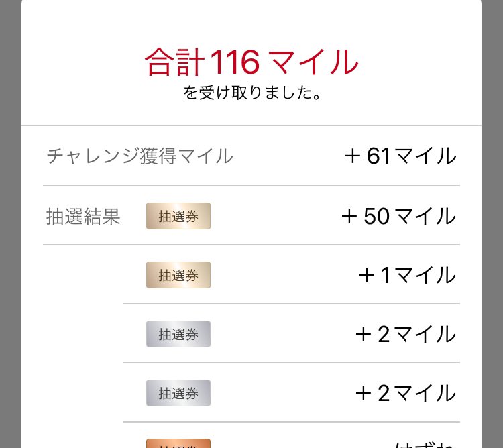Dismiss dialog via the gray overlay on the right
503x448 pixels.
point(492,224)
